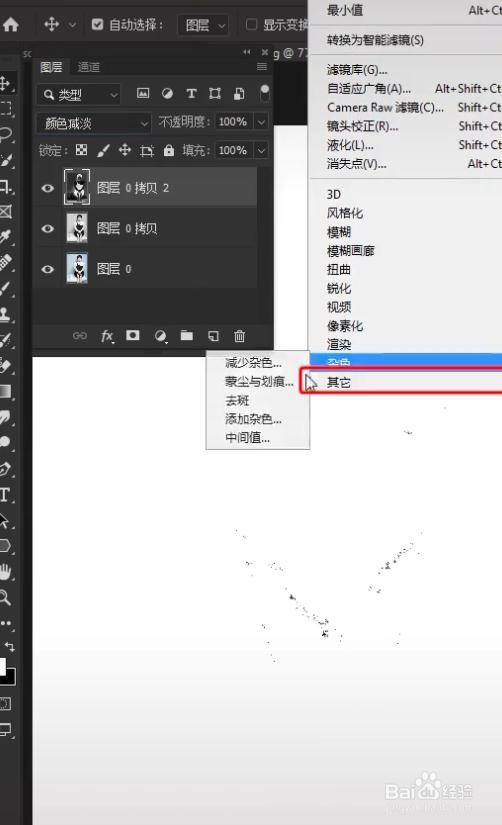Select the Hand tool
This screenshot has width=502, height=825.
pos(5,571)
